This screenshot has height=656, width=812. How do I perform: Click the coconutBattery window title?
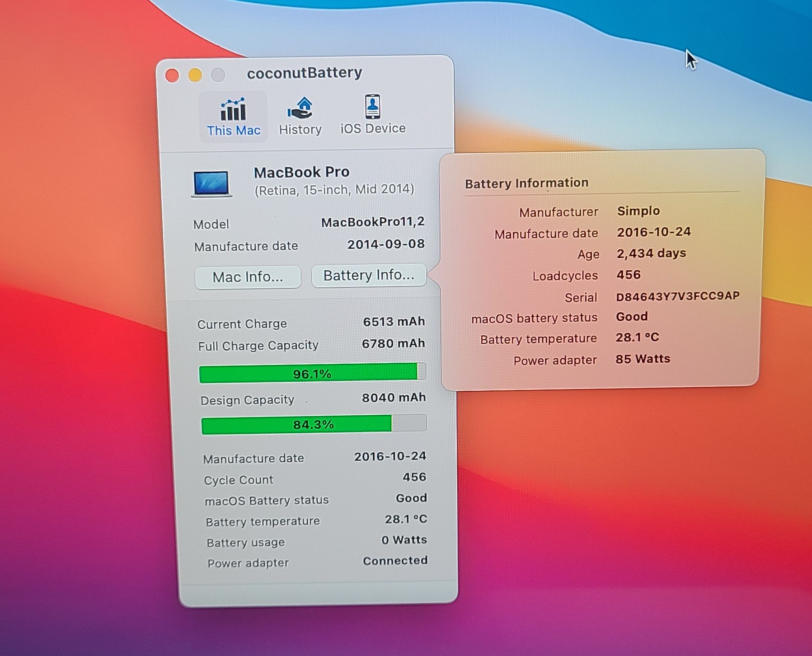(x=305, y=73)
